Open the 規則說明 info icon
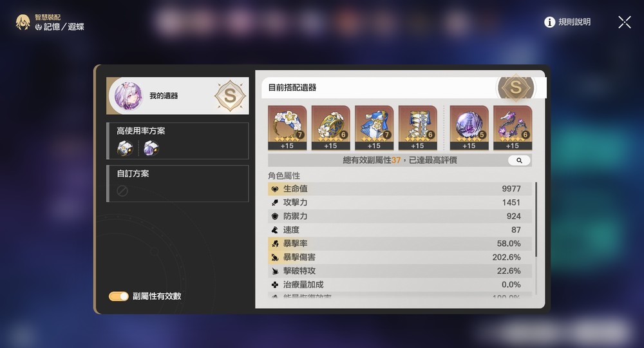644x348 pixels. (549, 22)
